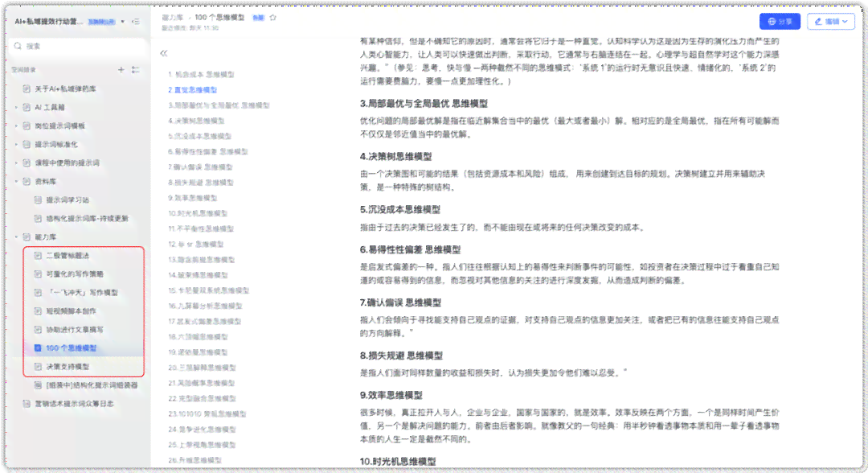Open 「一飞冲天」写作模型 page
Viewport: 868px width, 473px height.
[x=81, y=293]
